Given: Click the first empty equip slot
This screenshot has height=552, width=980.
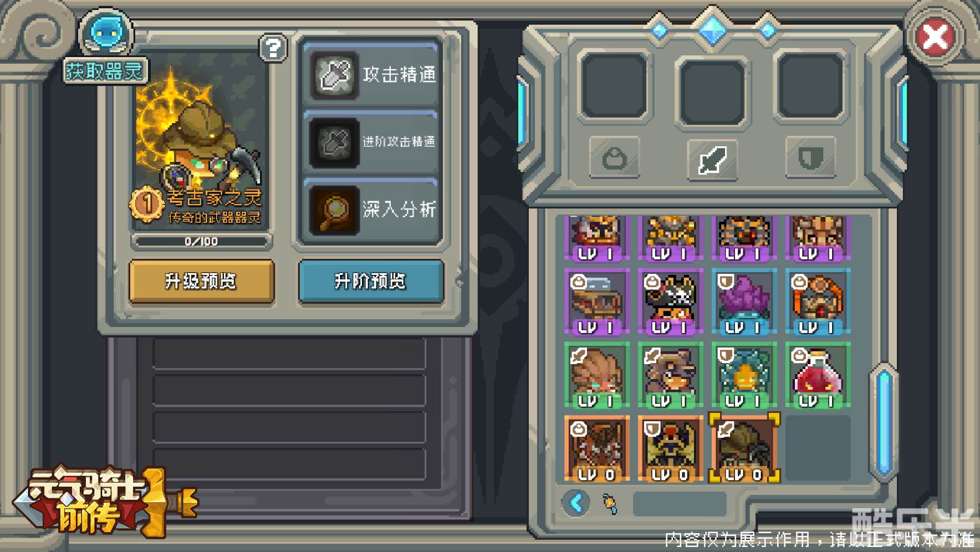Looking at the screenshot, I should click(x=614, y=86).
